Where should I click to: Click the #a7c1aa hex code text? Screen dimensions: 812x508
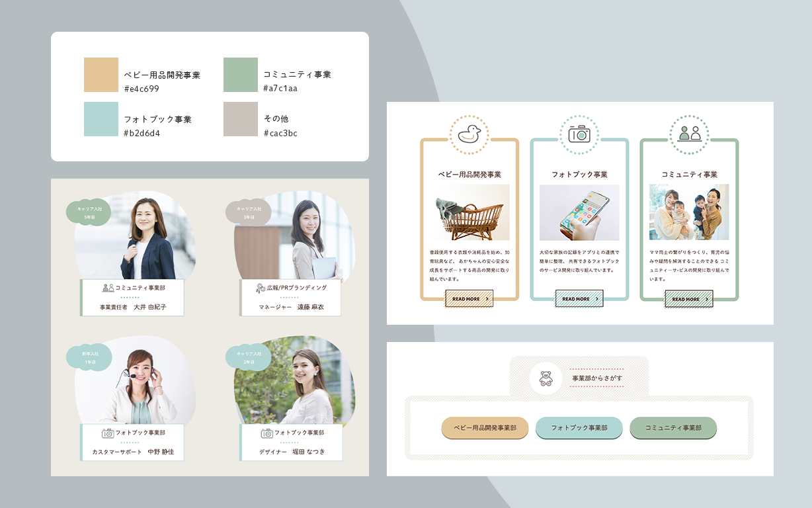tap(280, 89)
